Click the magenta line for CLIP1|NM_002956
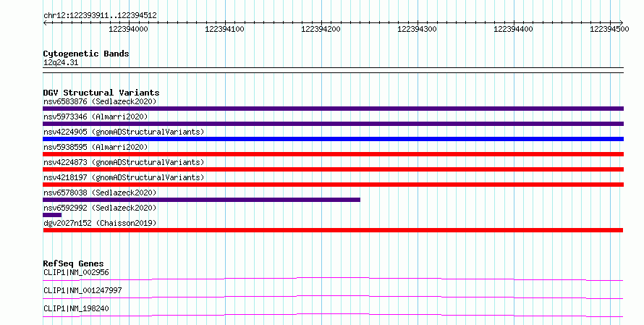 point(333,279)
